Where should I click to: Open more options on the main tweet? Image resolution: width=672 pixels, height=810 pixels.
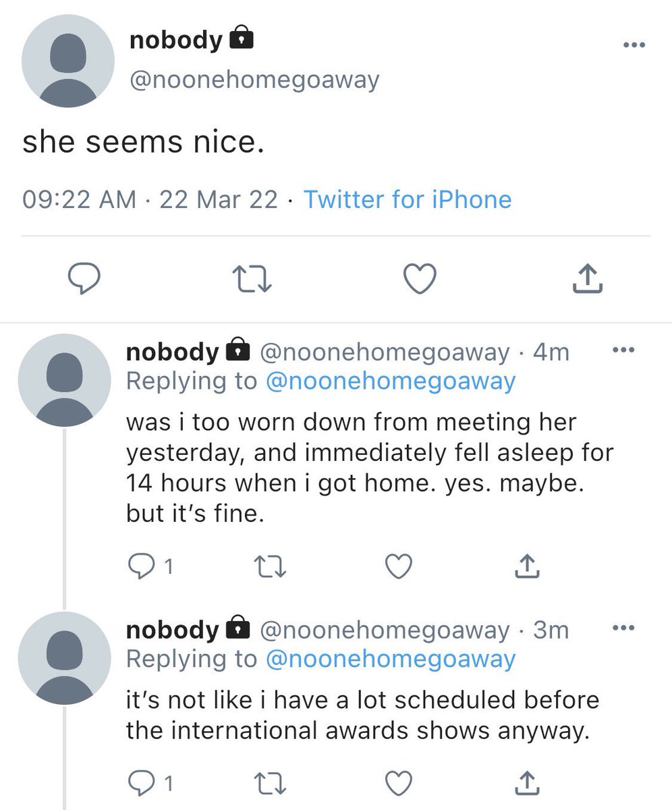pyautogui.click(x=635, y=46)
